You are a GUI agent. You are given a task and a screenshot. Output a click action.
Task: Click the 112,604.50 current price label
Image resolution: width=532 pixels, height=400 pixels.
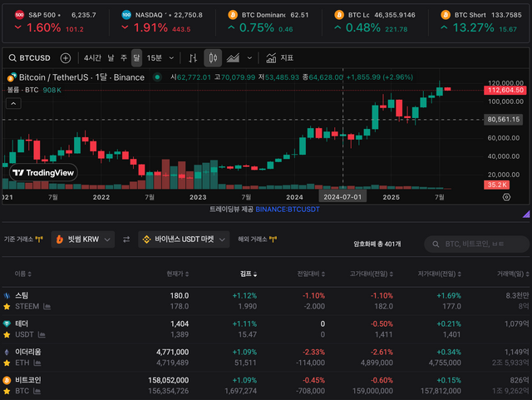coord(505,90)
